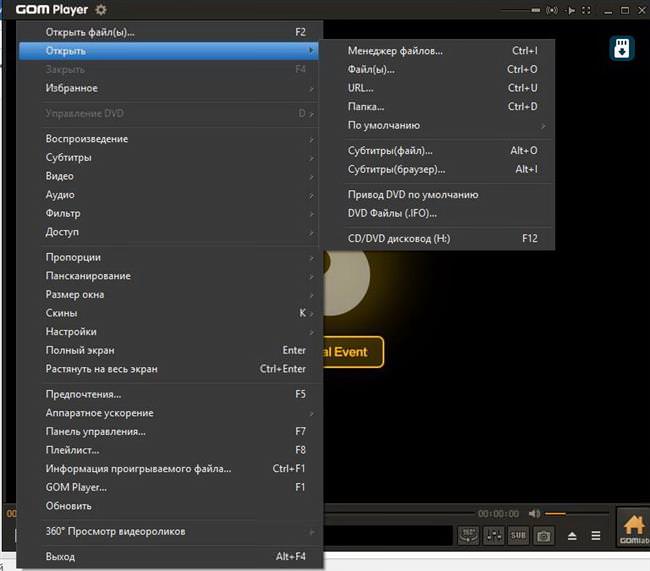650x571 pixels.
Task: Adjust the opacity slider in title bar
Action: [520, 10]
